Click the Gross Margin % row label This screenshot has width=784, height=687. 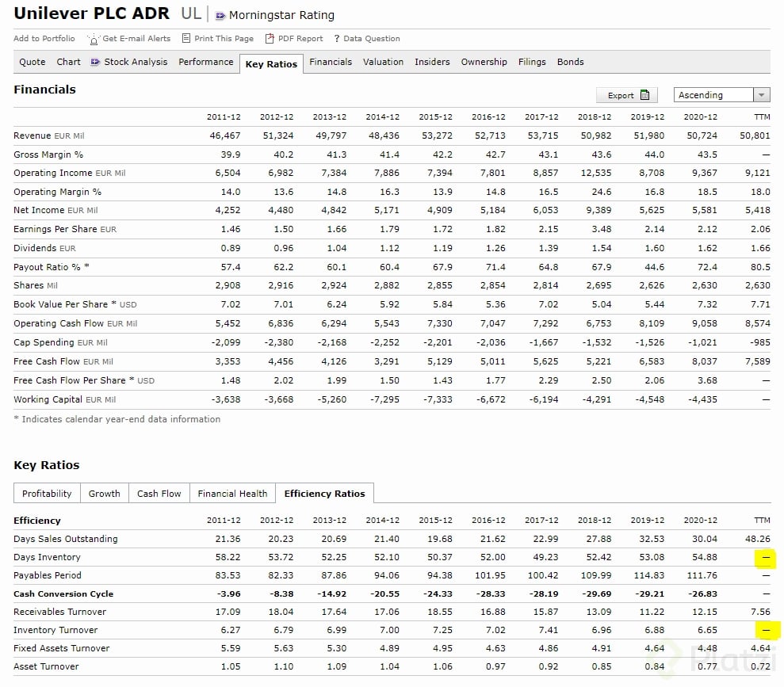48,155
